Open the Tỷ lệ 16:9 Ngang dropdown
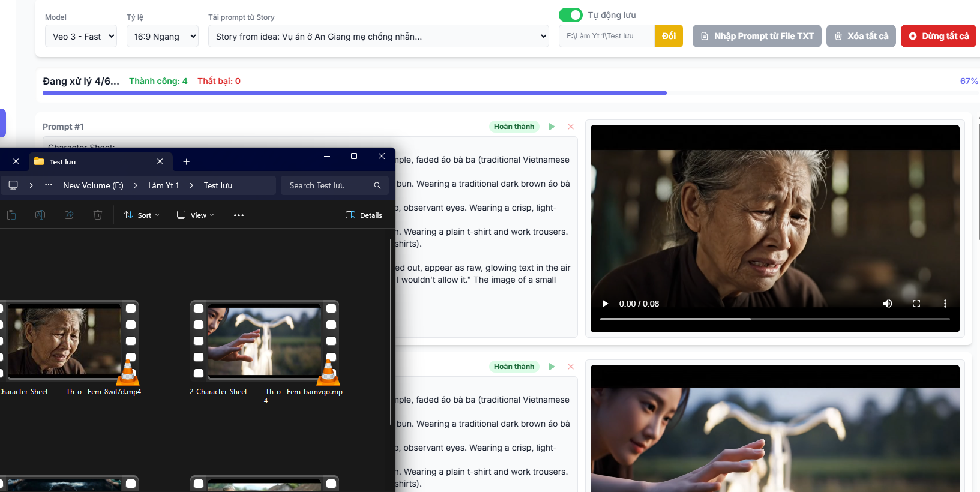 (x=163, y=37)
